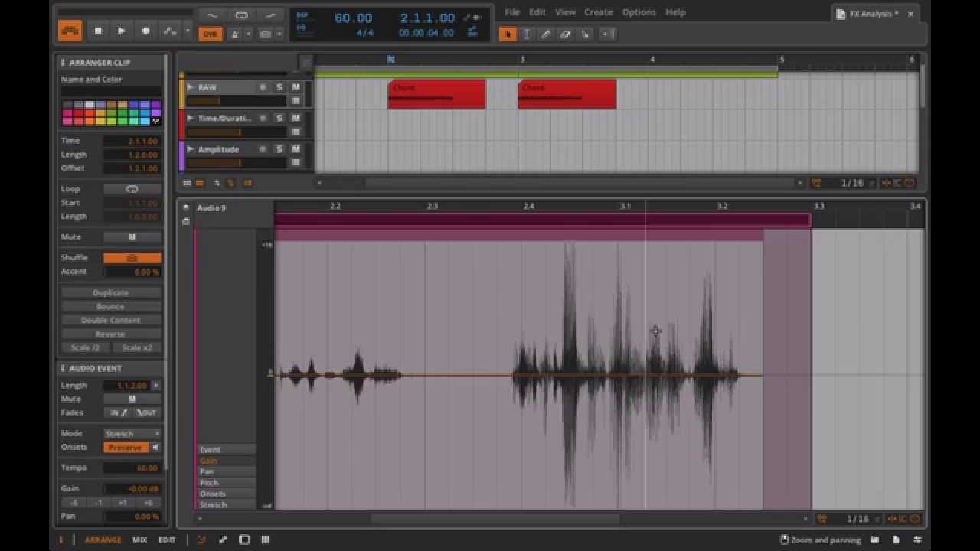Screen dimensions: 980x551
Task: Switch to the EDIT view
Action: click(167, 540)
